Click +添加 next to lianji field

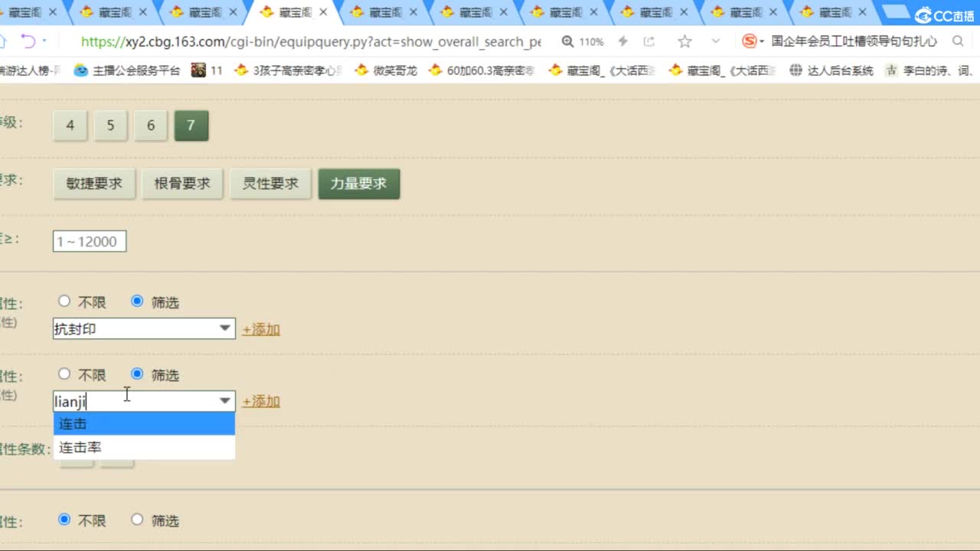pos(261,402)
